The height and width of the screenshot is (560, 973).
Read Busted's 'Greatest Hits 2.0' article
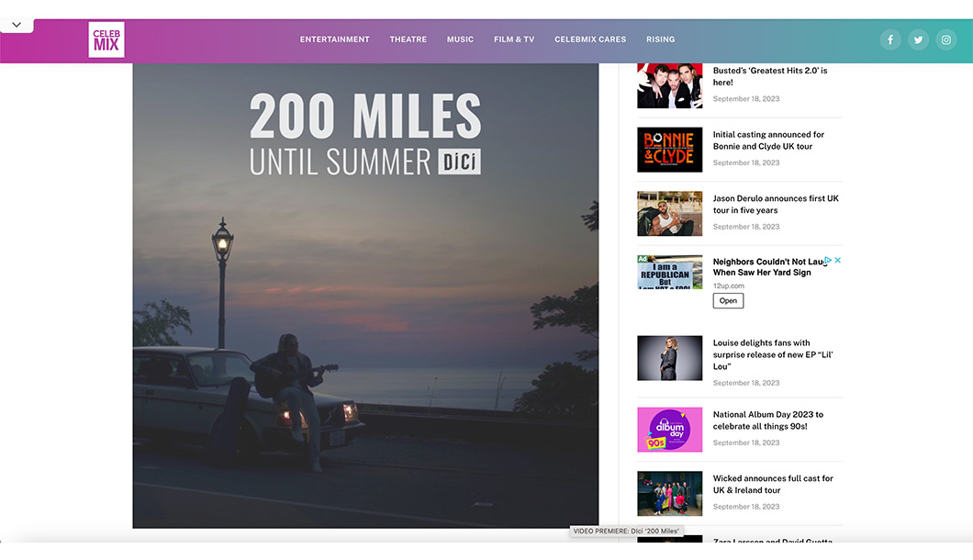tap(770, 76)
